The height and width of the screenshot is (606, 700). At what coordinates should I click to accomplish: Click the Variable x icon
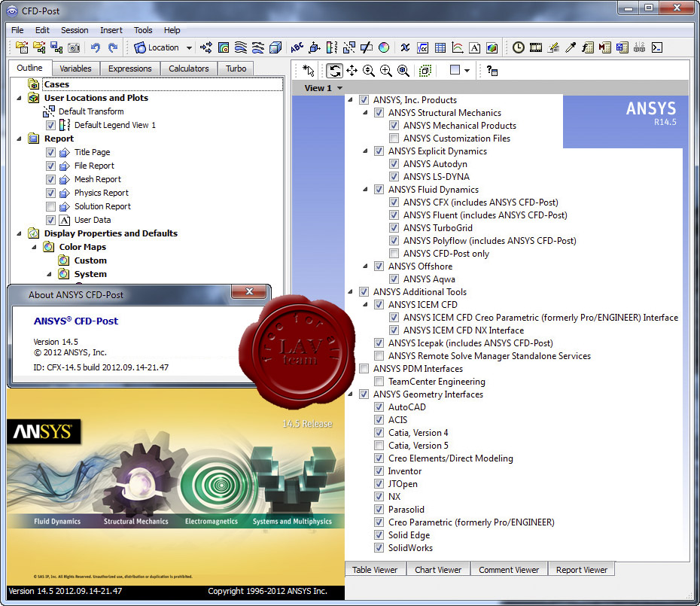click(405, 47)
